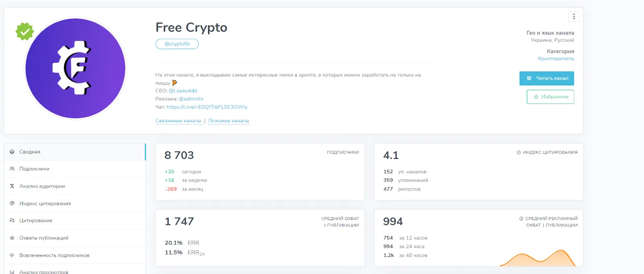The height and width of the screenshot is (274, 644).
Task: Click the Индекс цитирования @ icon
Action: 12,203
